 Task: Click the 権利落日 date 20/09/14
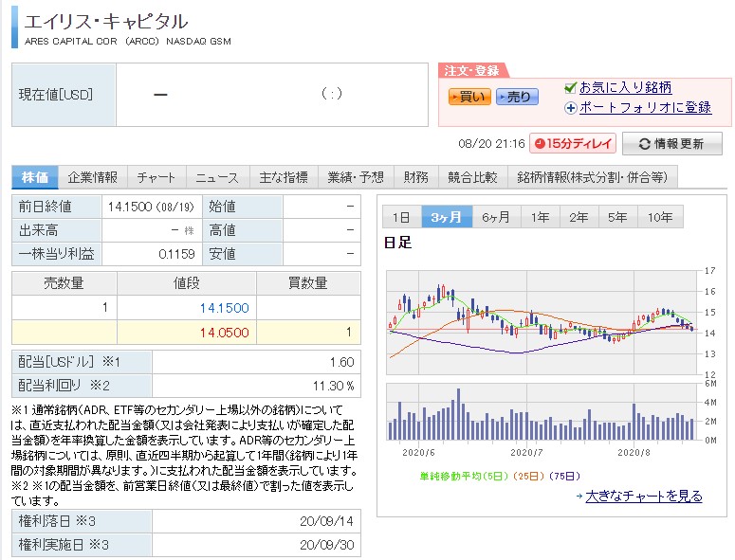click(x=326, y=521)
